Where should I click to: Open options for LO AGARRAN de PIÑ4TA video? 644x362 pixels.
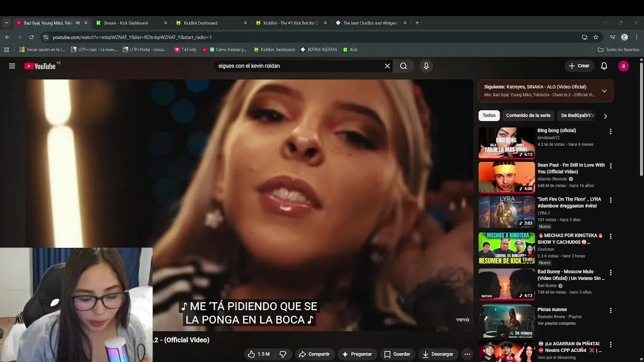[611, 344]
